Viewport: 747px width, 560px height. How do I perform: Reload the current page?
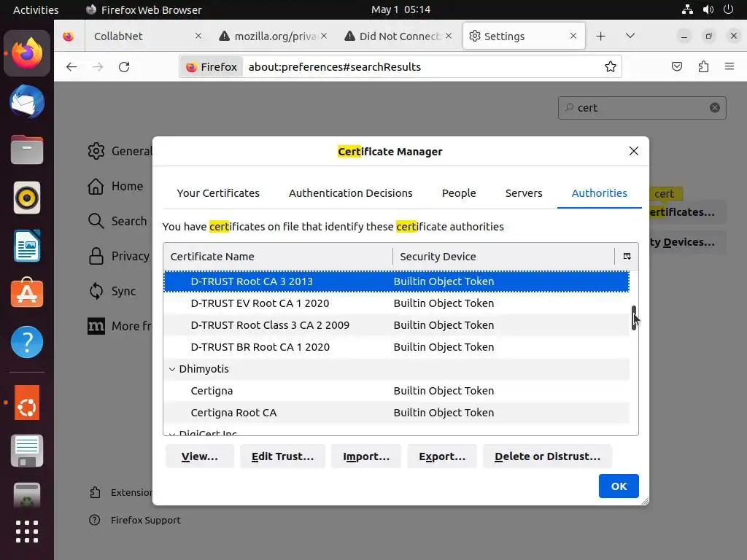[124, 66]
